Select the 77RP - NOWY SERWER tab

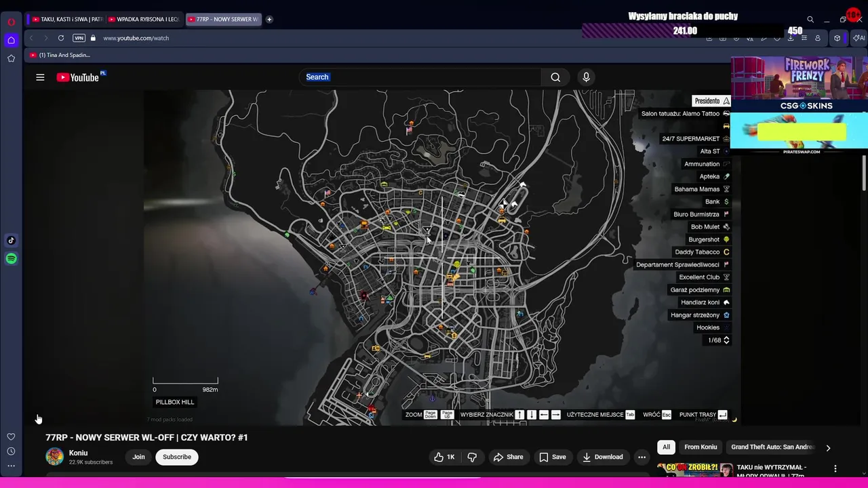coord(223,19)
